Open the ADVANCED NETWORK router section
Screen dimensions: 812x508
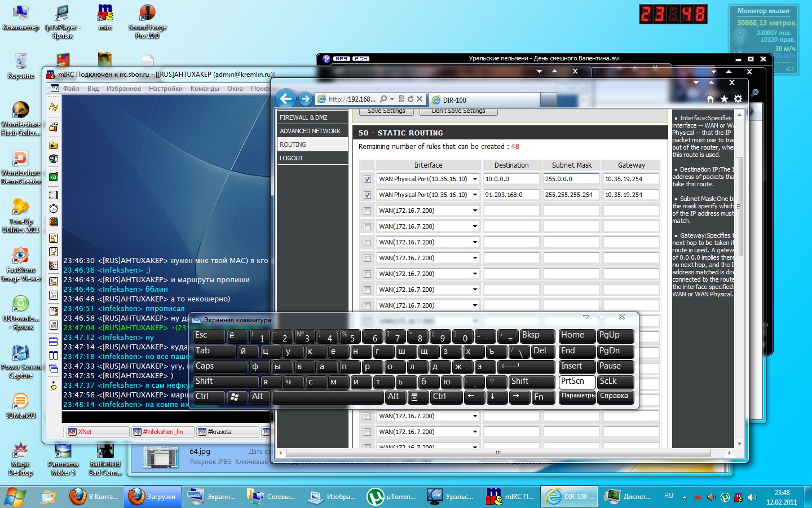click(312, 131)
